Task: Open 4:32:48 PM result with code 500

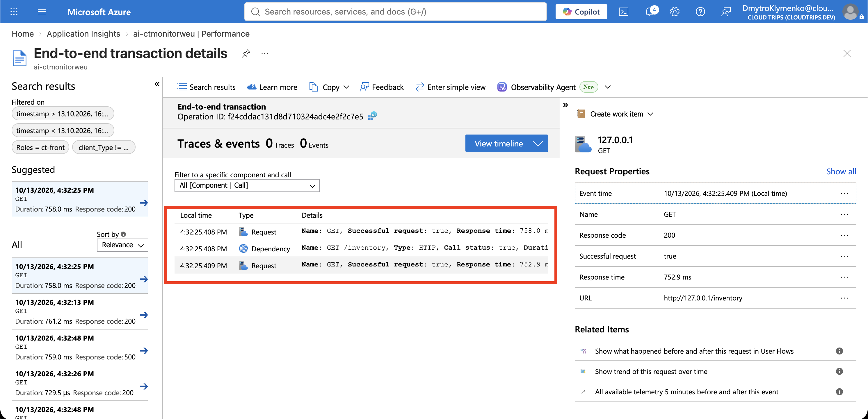Action: click(x=80, y=347)
